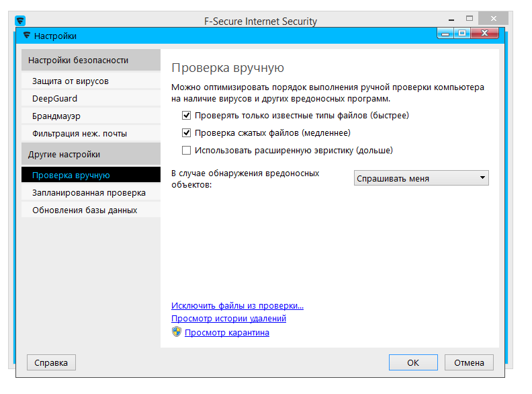Select 'Запланированная проверка' in sidebar

point(89,193)
